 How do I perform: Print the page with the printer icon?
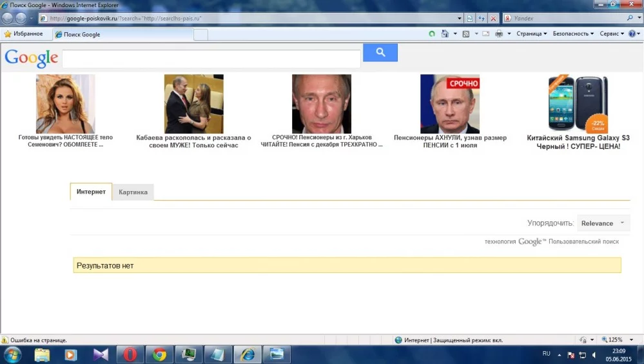498,34
